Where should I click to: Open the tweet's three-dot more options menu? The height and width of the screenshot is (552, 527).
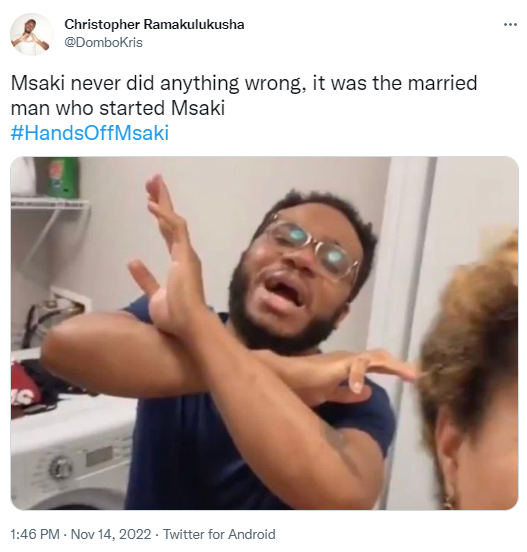(x=510, y=25)
